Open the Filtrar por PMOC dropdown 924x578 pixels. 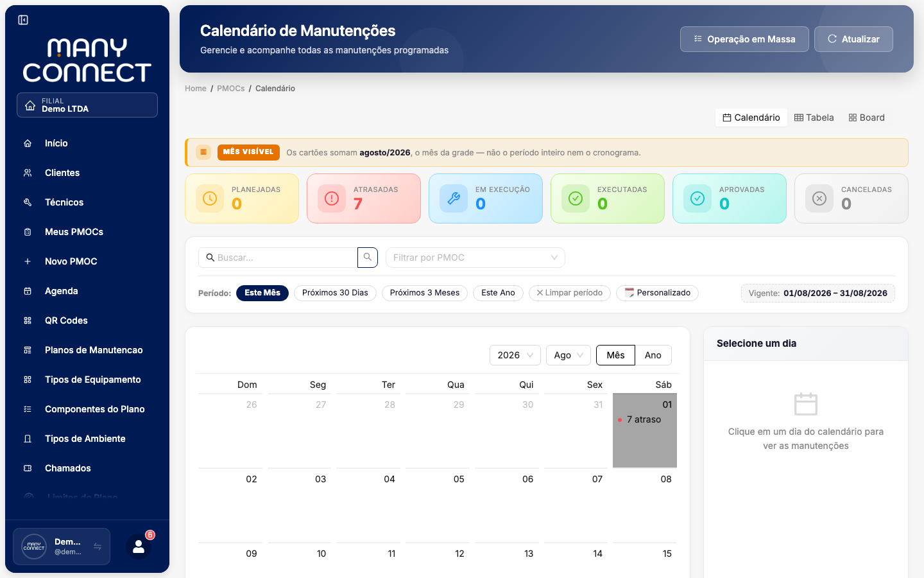point(475,258)
